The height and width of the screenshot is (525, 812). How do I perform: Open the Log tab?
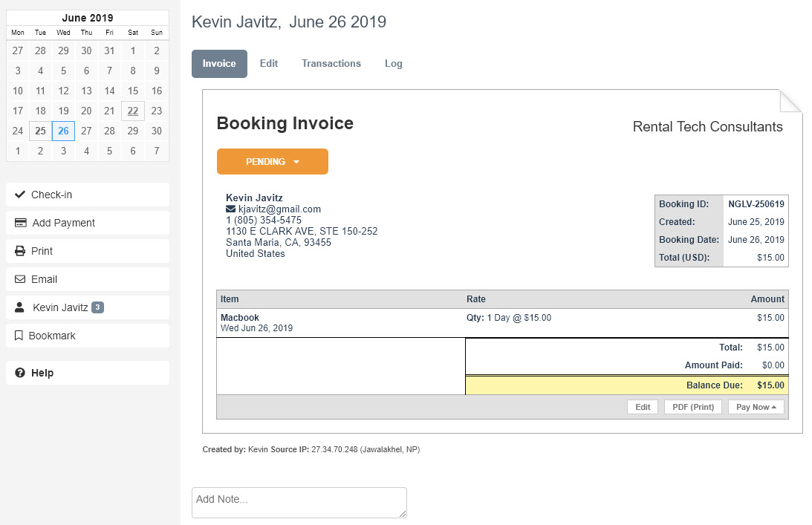394,64
